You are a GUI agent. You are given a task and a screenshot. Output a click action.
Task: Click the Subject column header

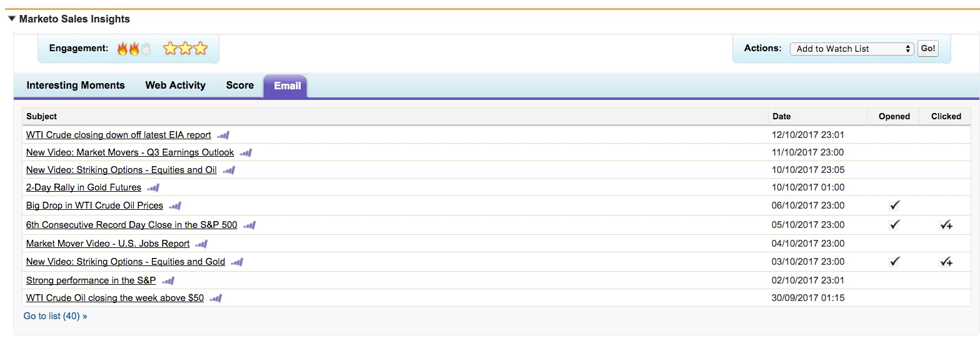(395, 116)
